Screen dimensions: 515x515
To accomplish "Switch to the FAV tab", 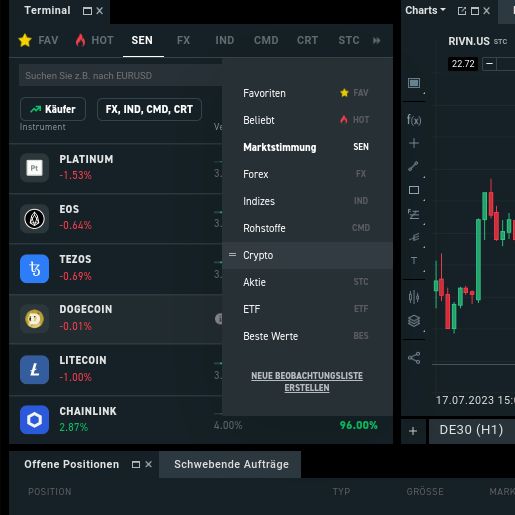I will click(39, 40).
